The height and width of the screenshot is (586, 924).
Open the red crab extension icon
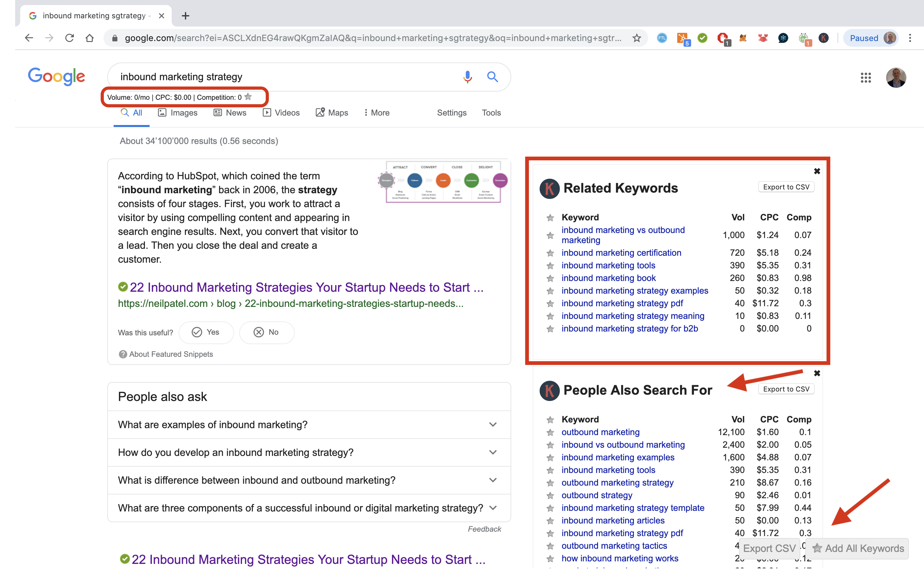pyautogui.click(x=763, y=38)
